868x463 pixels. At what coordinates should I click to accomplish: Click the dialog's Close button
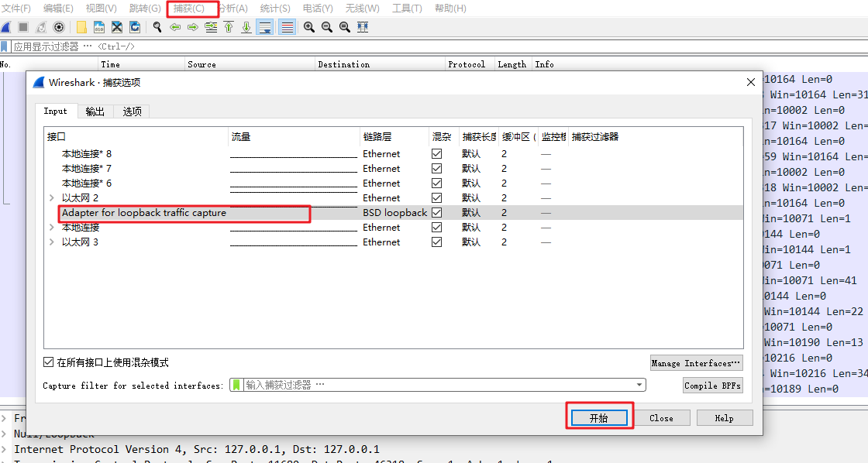662,418
